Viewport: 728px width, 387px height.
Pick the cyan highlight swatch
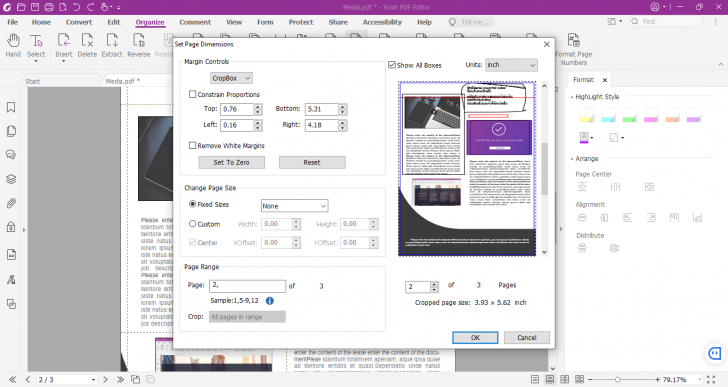608,115
